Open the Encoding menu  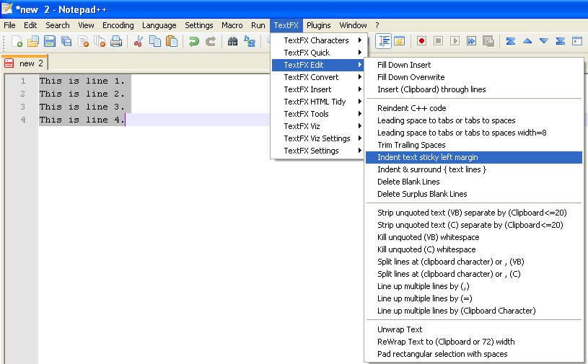(x=118, y=25)
